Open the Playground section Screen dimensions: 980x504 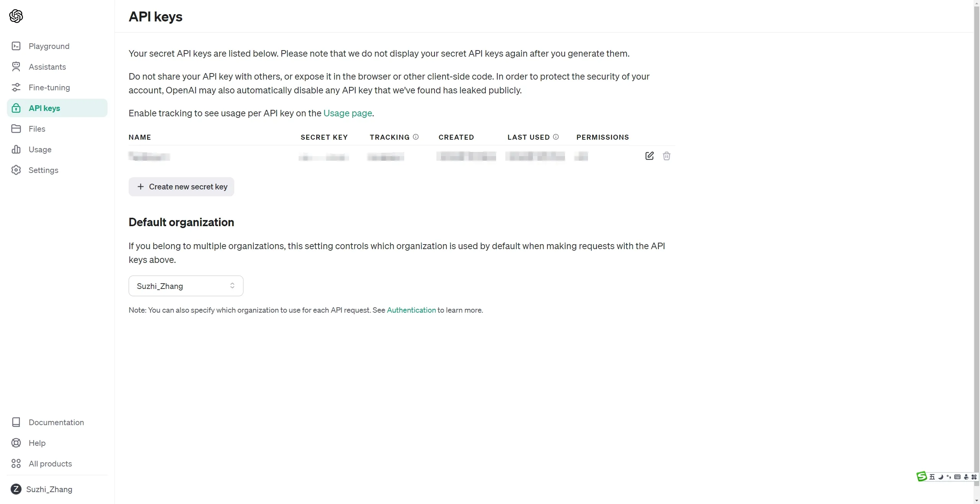pyautogui.click(x=49, y=46)
